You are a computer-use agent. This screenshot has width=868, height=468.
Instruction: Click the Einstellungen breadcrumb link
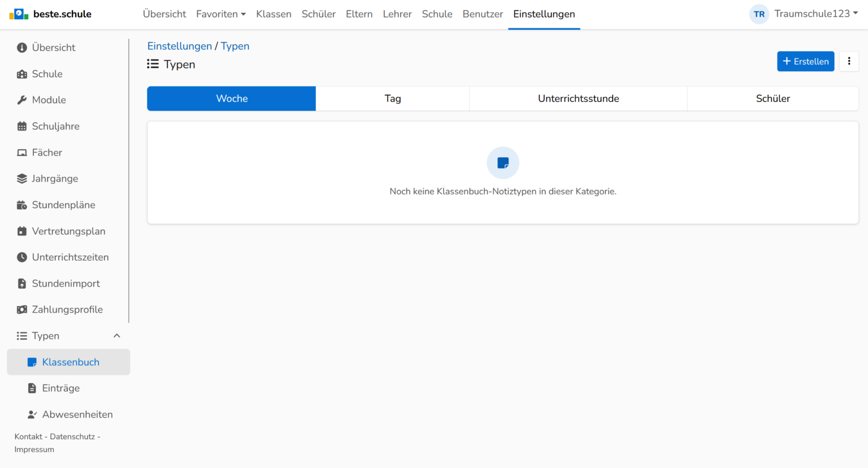(180, 46)
